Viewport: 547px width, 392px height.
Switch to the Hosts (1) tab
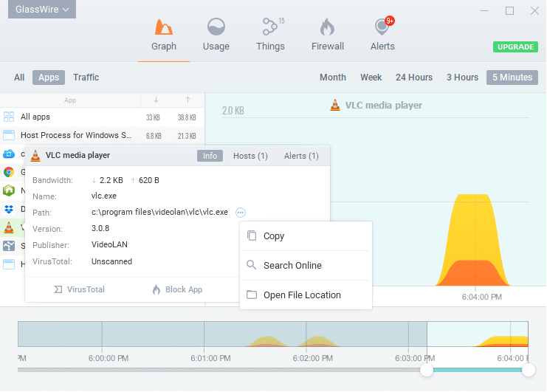point(250,156)
